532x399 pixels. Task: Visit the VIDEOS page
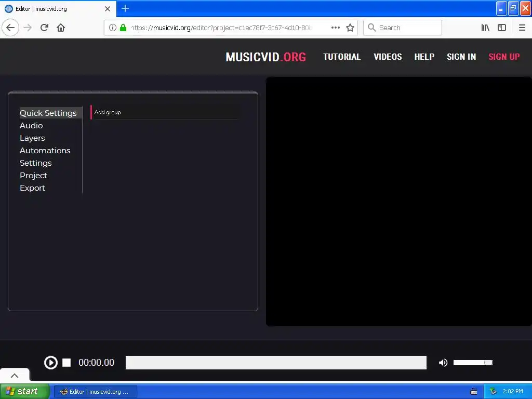(388, 57)
